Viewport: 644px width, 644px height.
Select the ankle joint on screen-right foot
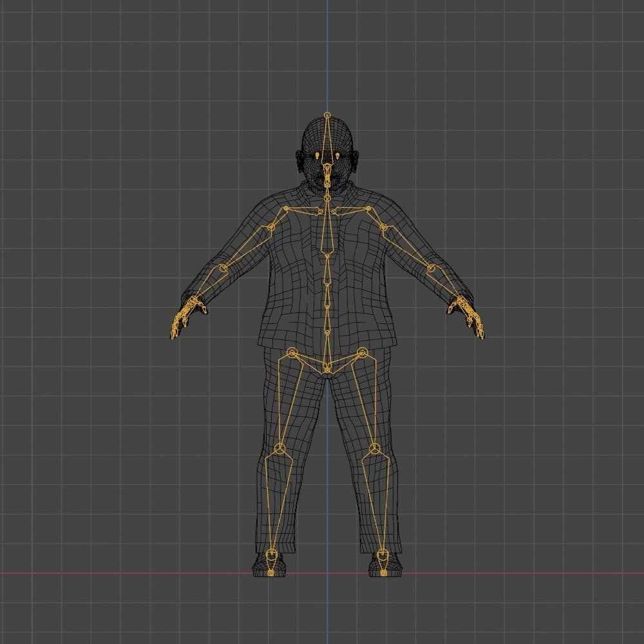pyautogui.click(x=383, y=553)
